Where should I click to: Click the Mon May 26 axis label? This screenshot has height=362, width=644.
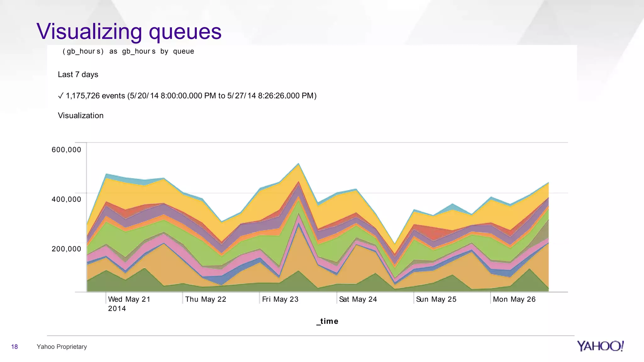[x=514, y=299]
